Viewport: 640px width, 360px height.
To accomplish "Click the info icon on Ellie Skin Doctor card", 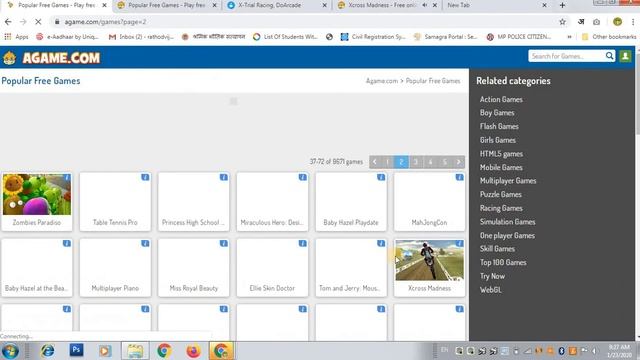I will [302, 243].
